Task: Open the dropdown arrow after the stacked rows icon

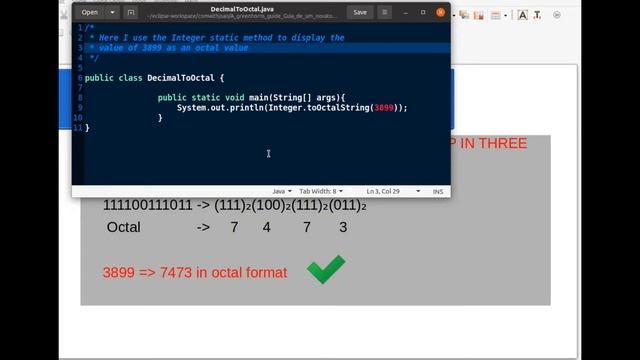Action: pos(505,16)
